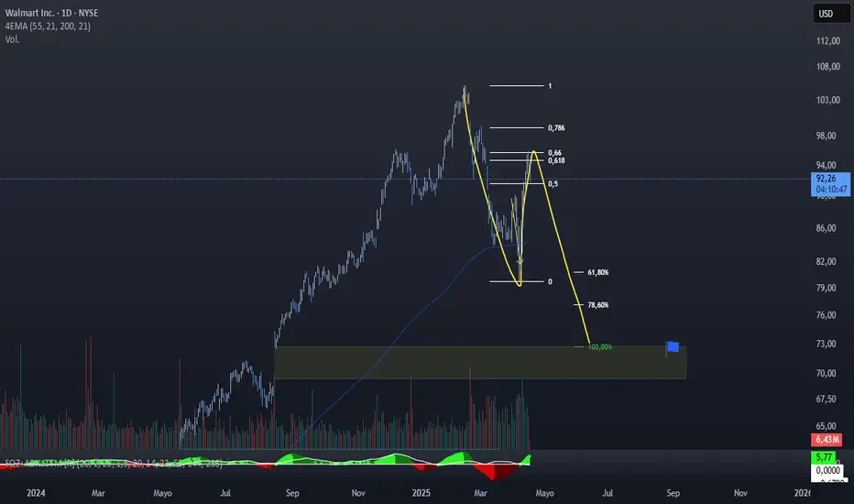The image size is (854, 504).
Task: Click the first Sep label on time axis
Action: [x=292, y=493]
